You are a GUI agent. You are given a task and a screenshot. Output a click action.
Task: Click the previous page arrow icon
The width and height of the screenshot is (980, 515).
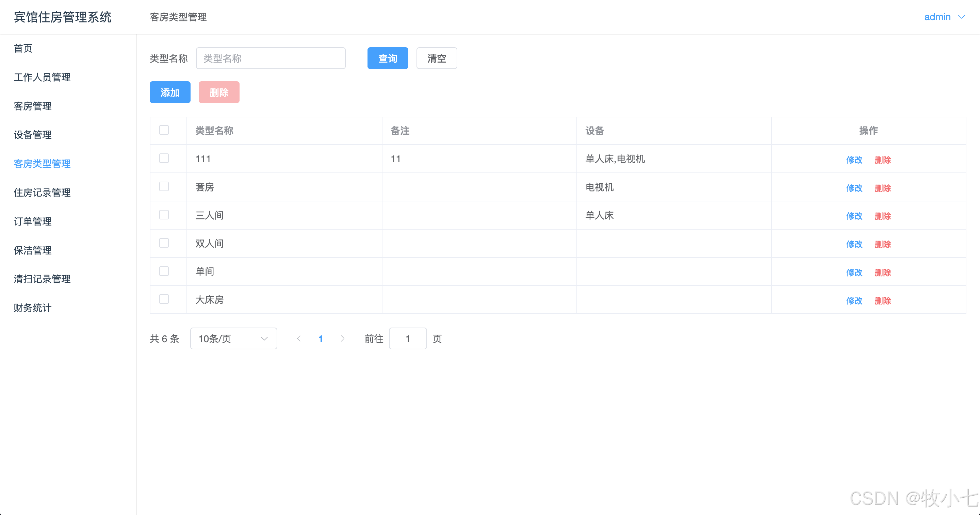(299, 338)
